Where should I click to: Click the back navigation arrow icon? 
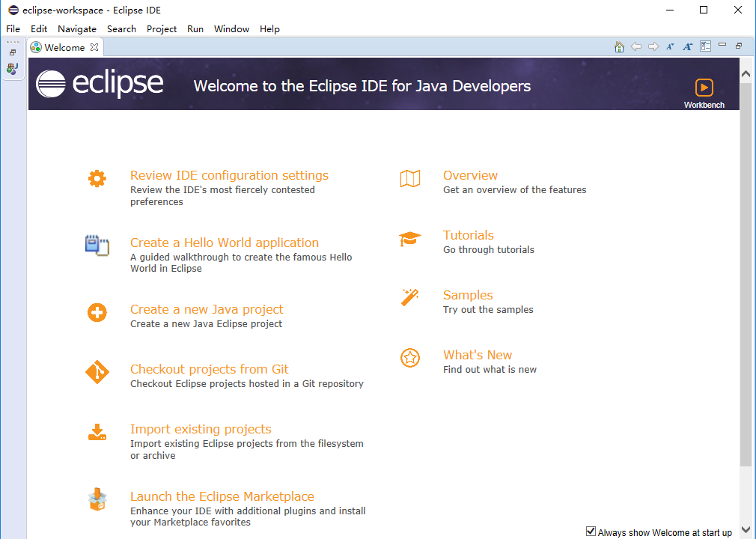coord(636,46)
